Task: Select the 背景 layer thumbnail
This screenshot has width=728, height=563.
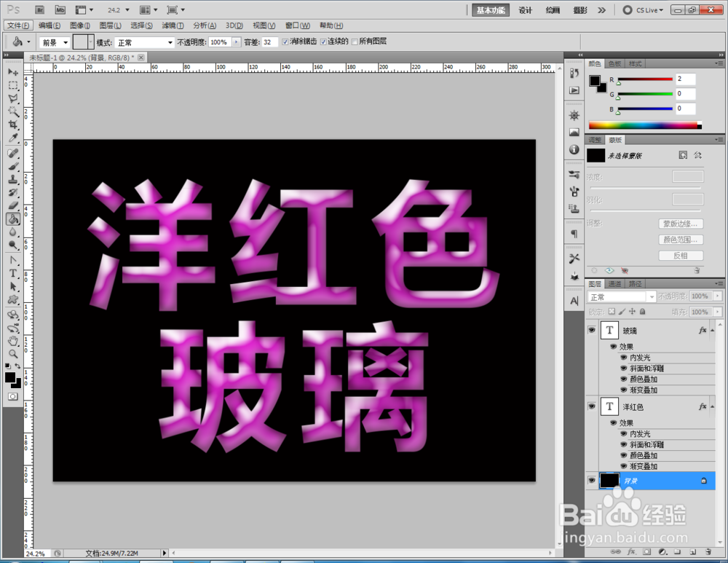Action: [609, 480]
